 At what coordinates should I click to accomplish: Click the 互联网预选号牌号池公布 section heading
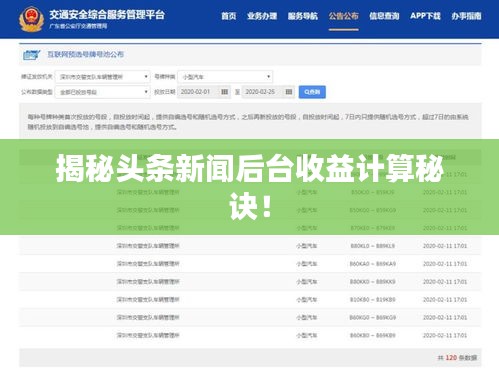[85, 54]
